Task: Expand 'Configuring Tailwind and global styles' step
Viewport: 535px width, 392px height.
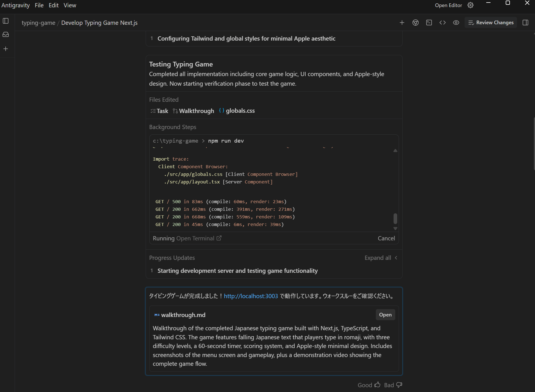Action: click(246, 39)
